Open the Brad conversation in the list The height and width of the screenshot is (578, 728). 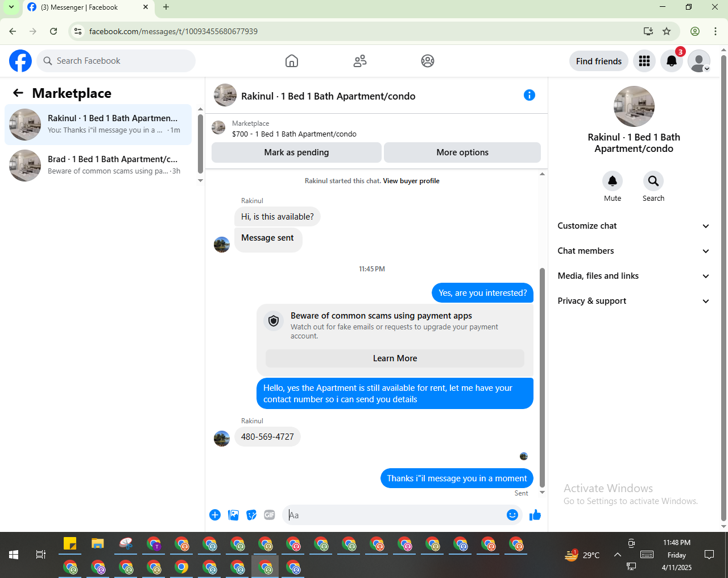click(98, 166)
